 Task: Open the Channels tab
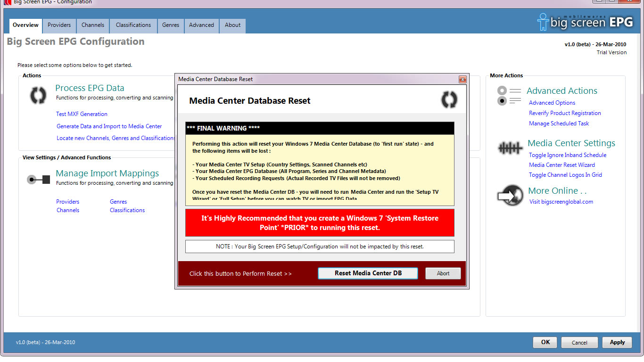[x=93, y=25]
